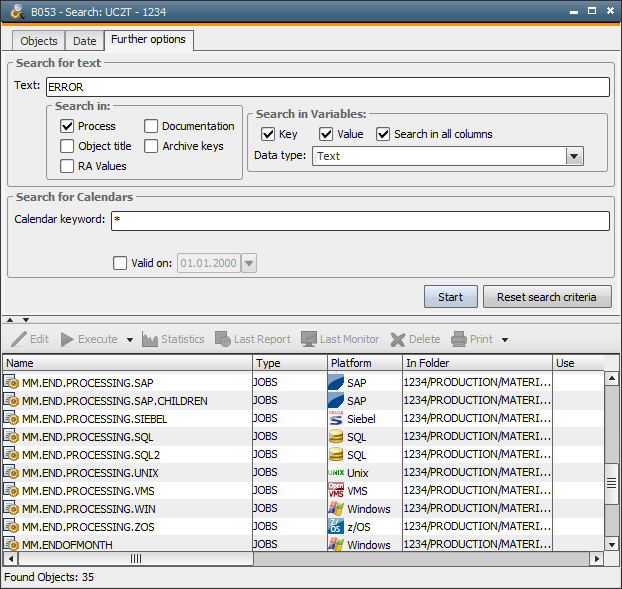
Task: Click the Edit pencil toolbar icon
Action: pos(19,339)
